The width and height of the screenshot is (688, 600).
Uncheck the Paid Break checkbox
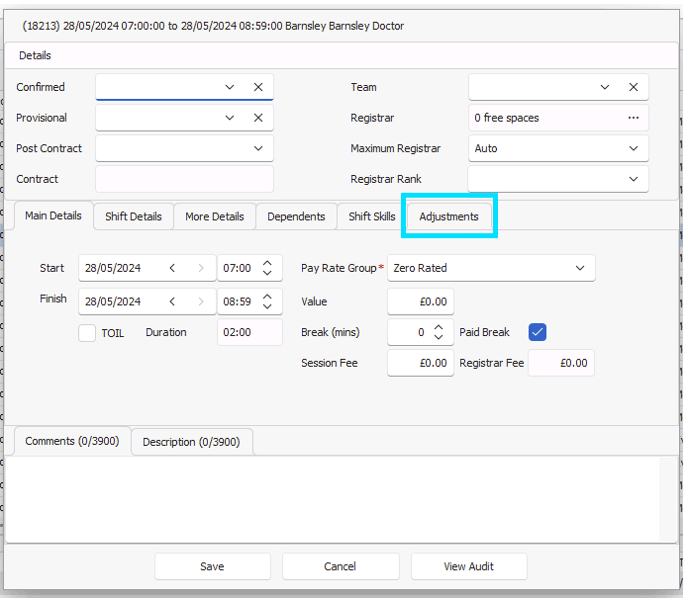[x=537, y=332]
